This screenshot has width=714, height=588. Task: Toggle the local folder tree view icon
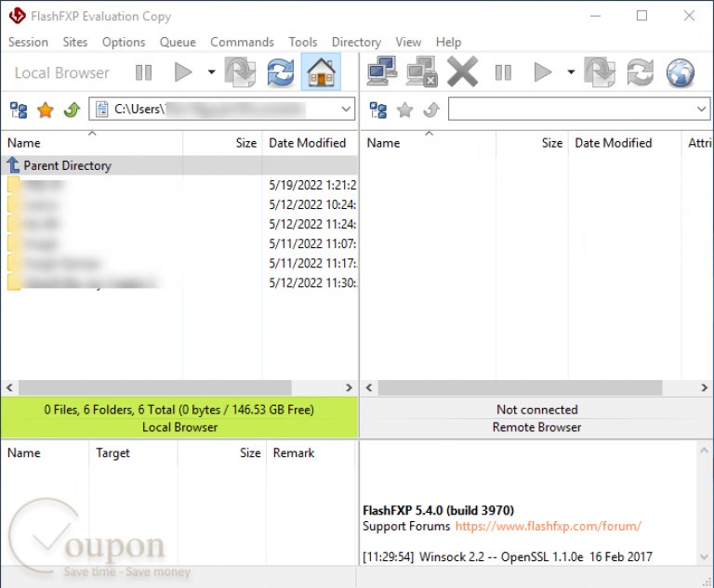tap(19, 110)
